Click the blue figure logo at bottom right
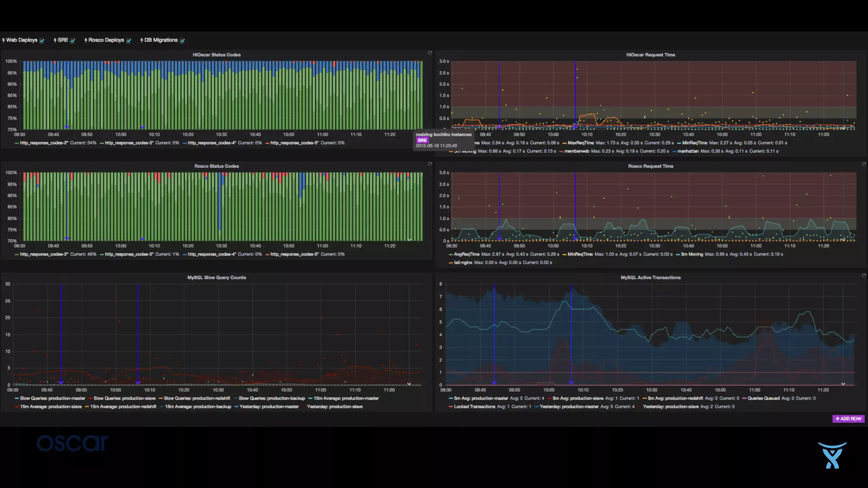Screen dimensions: 868x488 (x=832, y=455)
